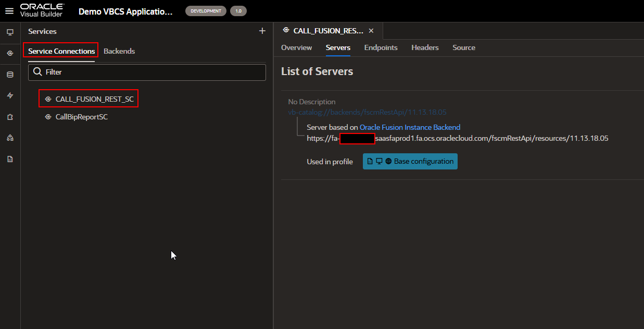Click the Oracle Visual Builder logo
This screenshot has height=329, width=644.
click(42, 10)
